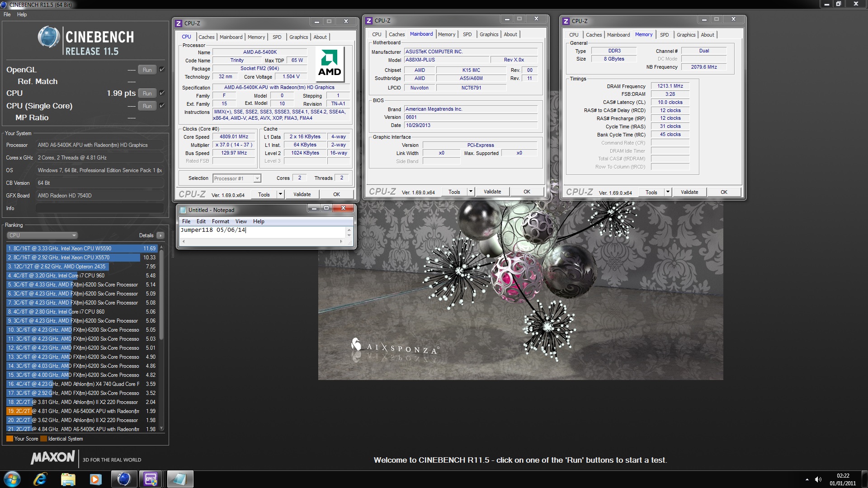The width and height of the screenshot is (868, 488).
Task: Click Validate in the CPU-Z Memory window
Action: 689,192
